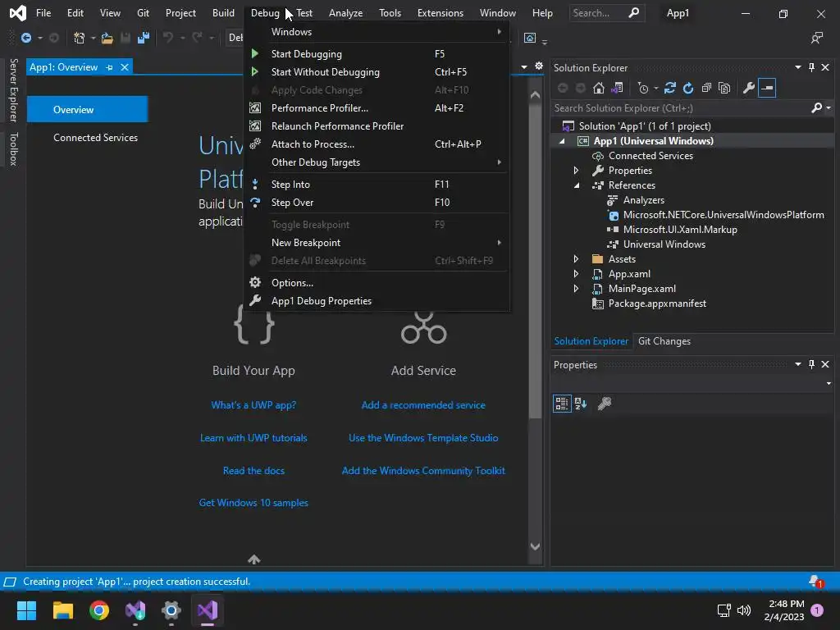Open Solution Explorer window options dropdown
The image size is (840, 630).
797,67
